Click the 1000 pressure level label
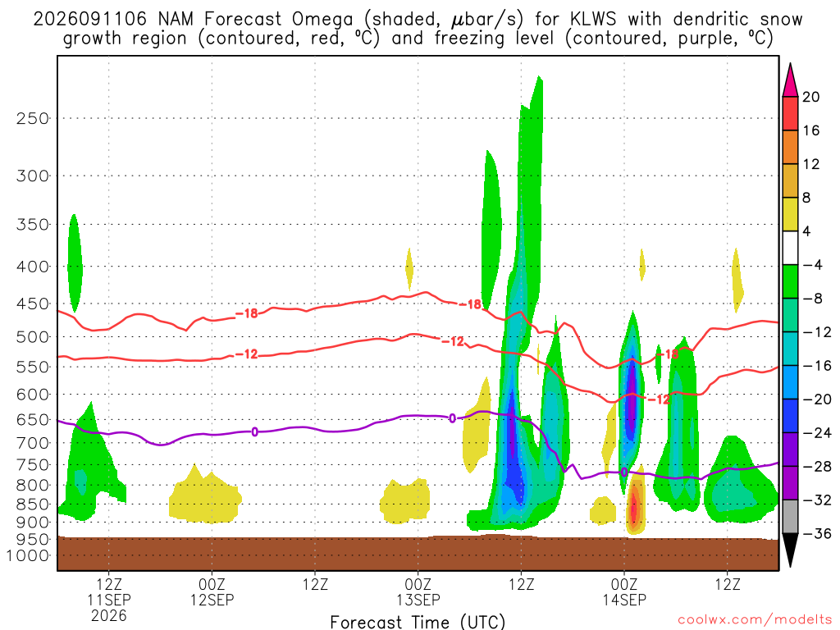 [28, 555]
